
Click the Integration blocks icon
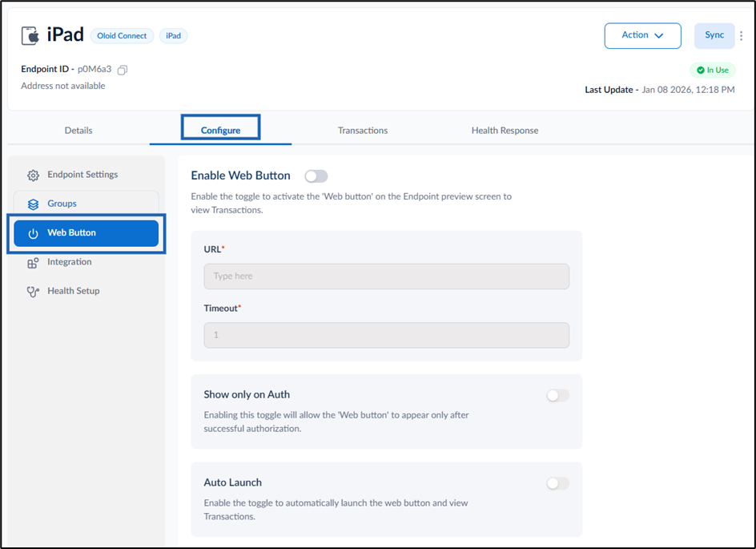pyautogui.click(x=33, y=262)
